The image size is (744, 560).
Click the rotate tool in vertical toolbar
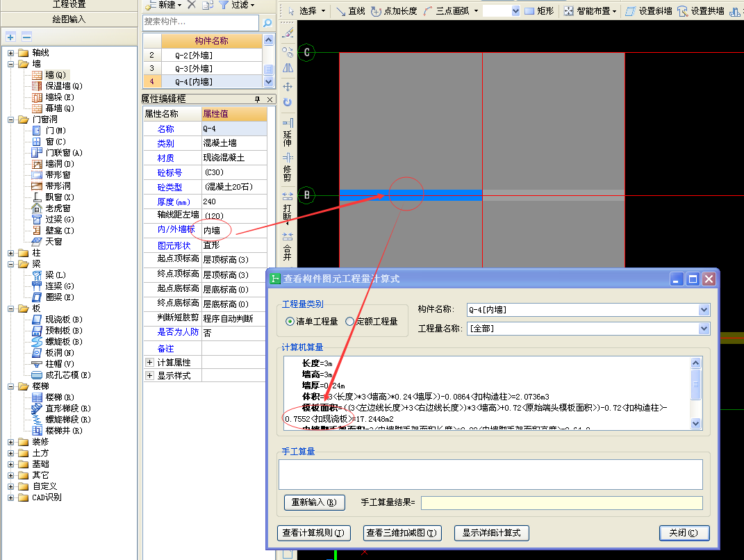pyautogui.click(x=288, y=103)
